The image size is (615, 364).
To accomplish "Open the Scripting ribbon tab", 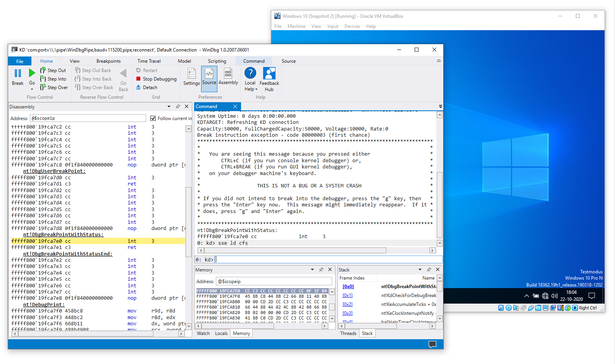I will click(x=217, y=61).
